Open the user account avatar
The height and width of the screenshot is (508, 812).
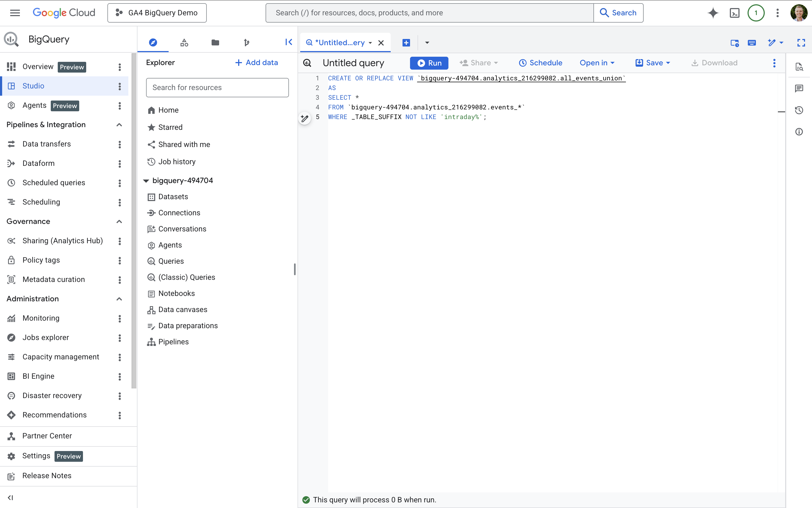coord(799,13)
